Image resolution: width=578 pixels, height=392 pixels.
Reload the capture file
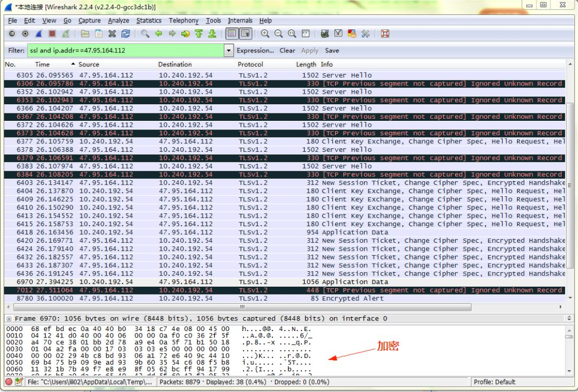(x=126, y=34)
